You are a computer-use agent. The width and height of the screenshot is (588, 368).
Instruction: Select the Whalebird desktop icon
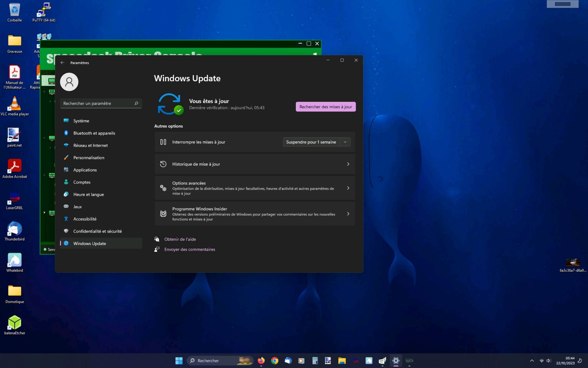click(x=14, y=263)
